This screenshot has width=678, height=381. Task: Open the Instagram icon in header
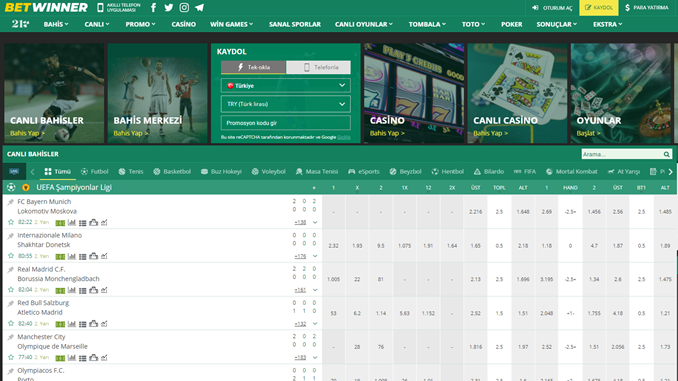pyautogui.click(x=184, y=7)
